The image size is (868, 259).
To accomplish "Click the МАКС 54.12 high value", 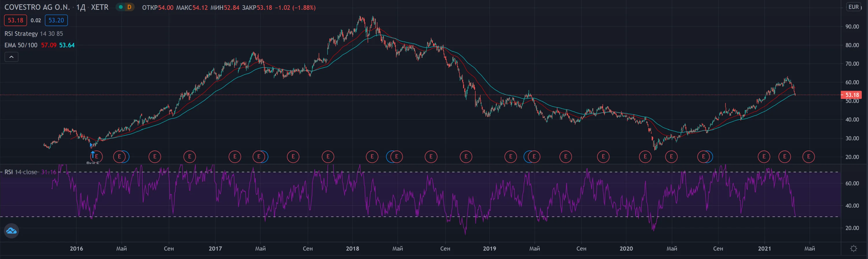I will [192, 8].
